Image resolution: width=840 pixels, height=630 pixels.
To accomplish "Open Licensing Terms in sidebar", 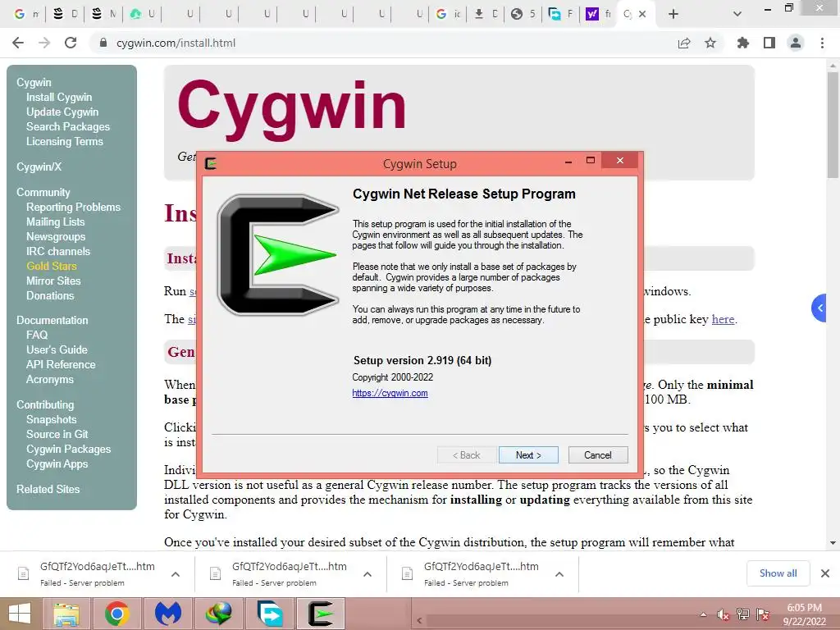I will click(64, 141).
